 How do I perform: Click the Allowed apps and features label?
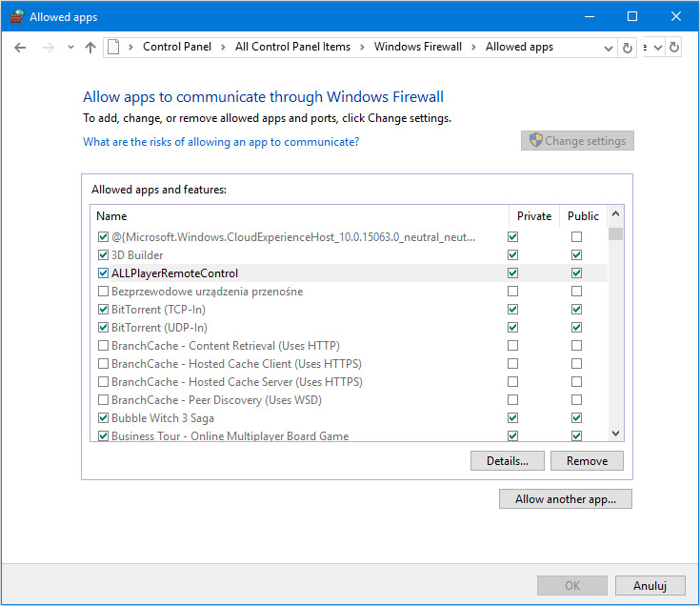159,190
